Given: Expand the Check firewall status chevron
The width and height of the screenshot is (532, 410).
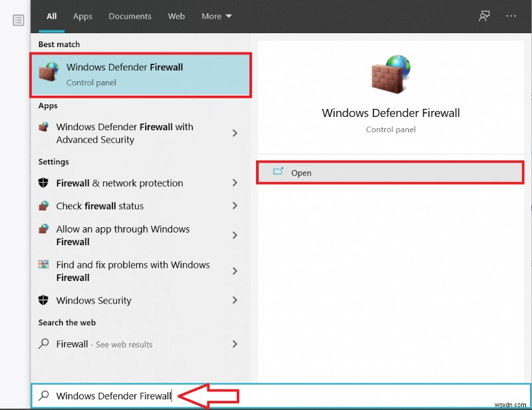Looking at the screenshot, I should pyautogui.click(x=235, y=205).
